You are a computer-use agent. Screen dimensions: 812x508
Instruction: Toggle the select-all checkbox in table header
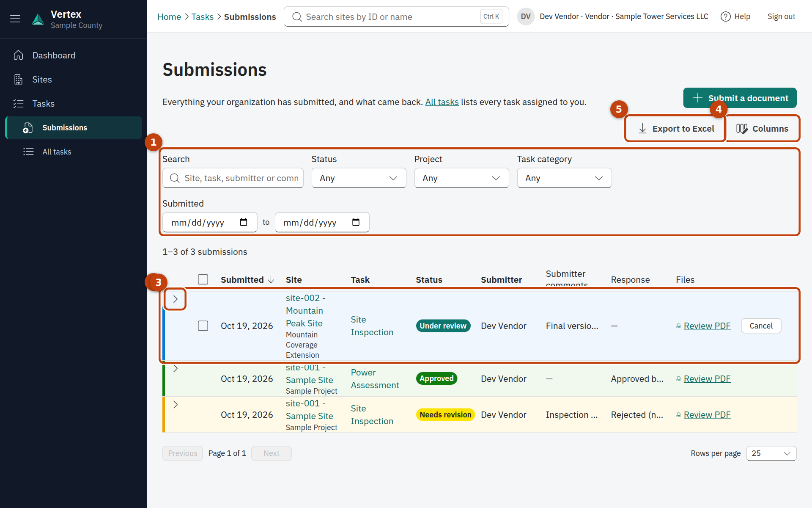[203, 279]
